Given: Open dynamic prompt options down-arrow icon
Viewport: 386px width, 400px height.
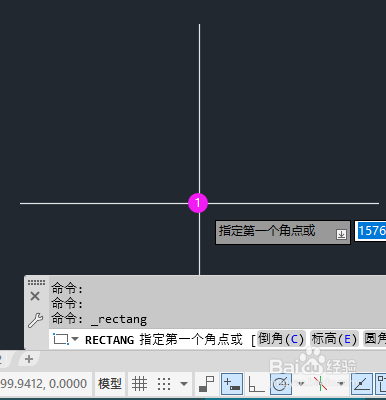Looking at the screenshot, I should tap(341, 234).
